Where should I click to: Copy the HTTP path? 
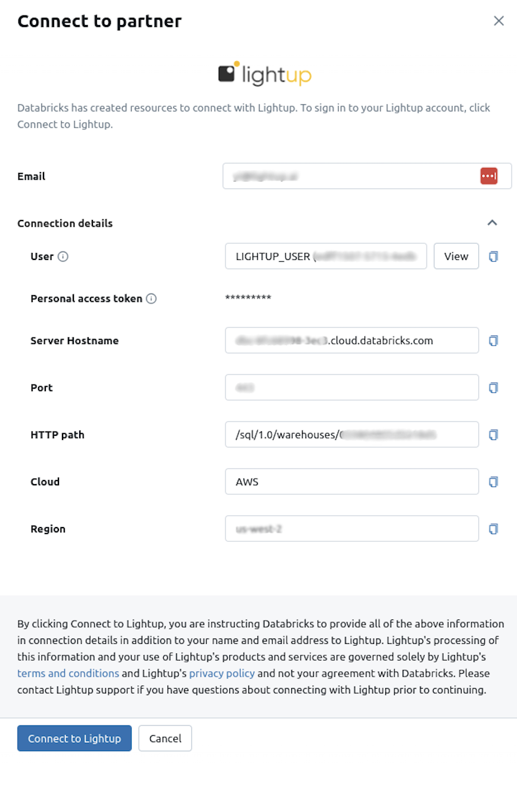pos(493,434)
